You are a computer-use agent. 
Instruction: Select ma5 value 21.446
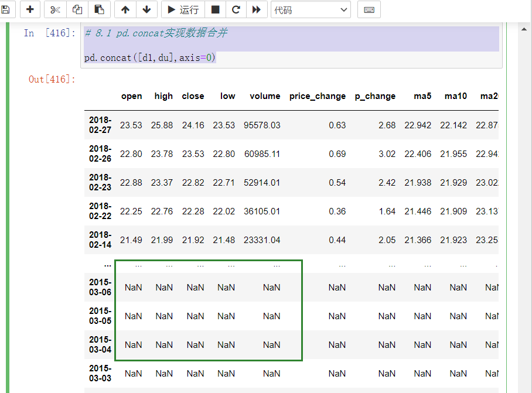point(418,211)
